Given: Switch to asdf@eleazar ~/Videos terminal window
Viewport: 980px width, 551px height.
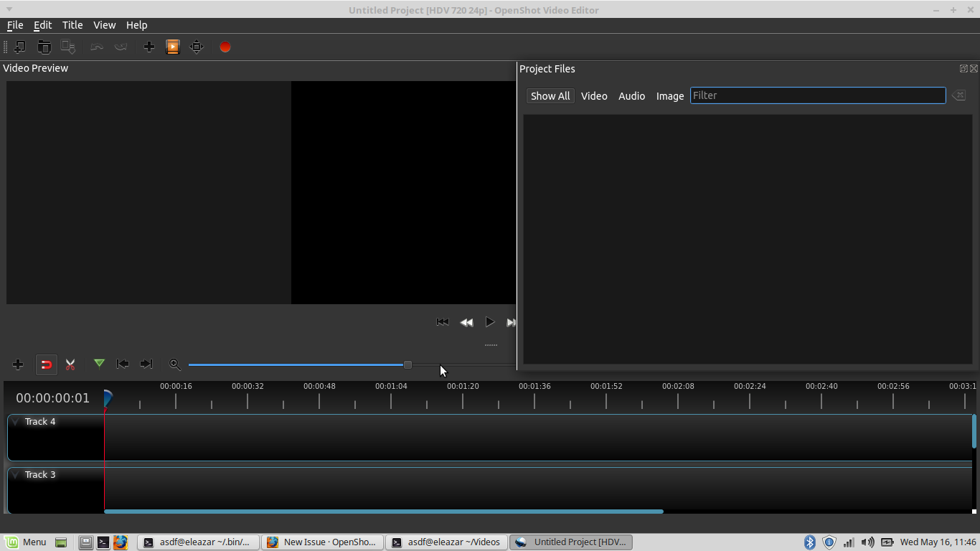Looking at the screenshot, I should (446, 542).
